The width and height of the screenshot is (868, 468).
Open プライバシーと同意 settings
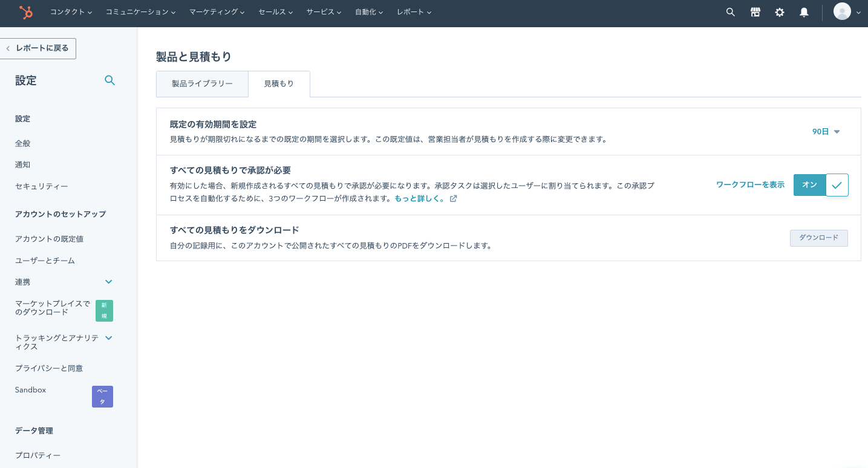pyautogui.click(x=49, y=368)
